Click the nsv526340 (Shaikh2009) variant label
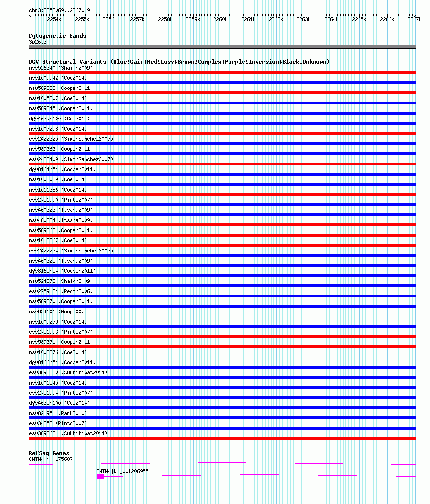The width and height of the screenshot is (430, 504). [x=61, y=68]
